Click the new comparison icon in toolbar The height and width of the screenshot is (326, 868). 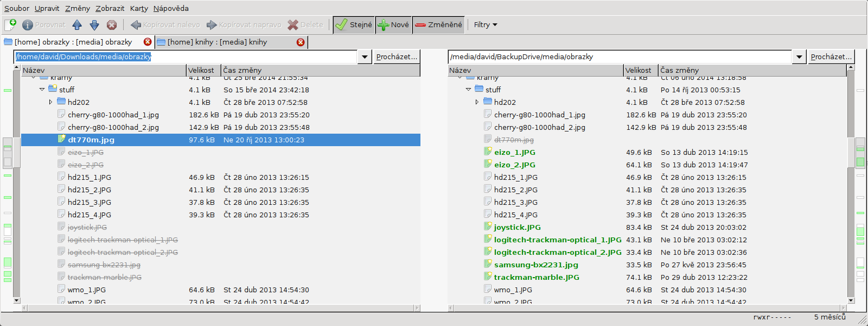[x=10, y=24]
